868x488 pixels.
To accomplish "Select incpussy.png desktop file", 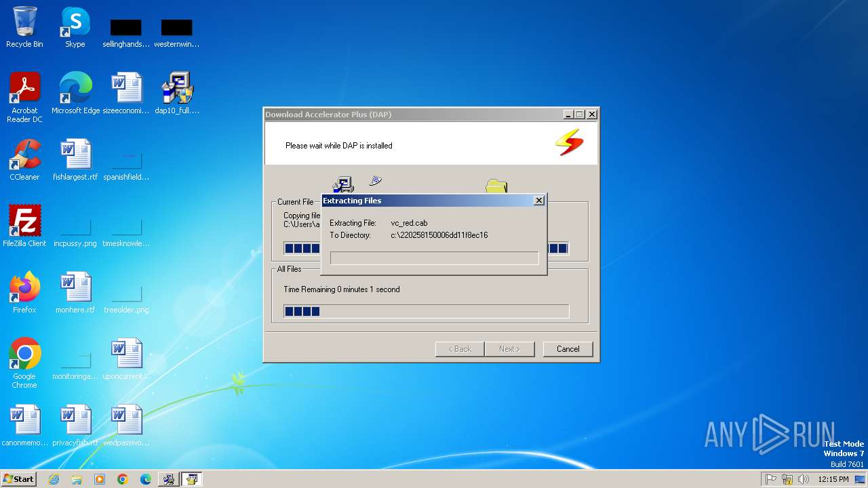I will (75, 232).
